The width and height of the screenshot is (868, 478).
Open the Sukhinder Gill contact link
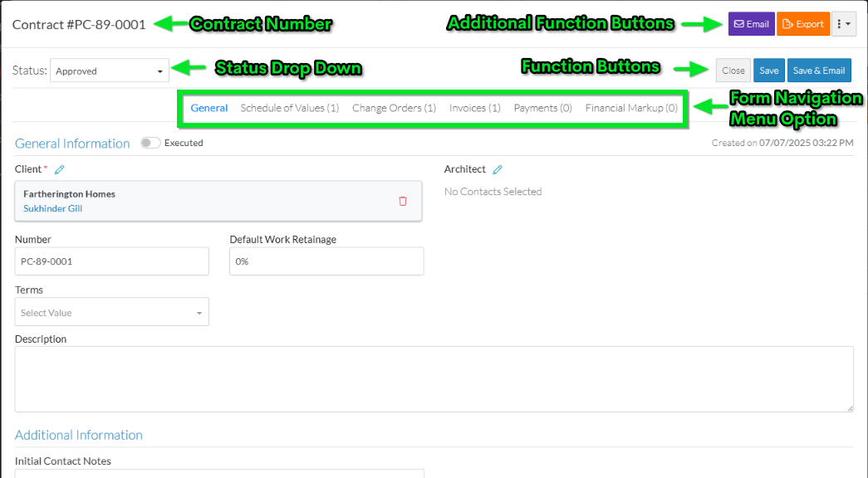click(52, 208)
